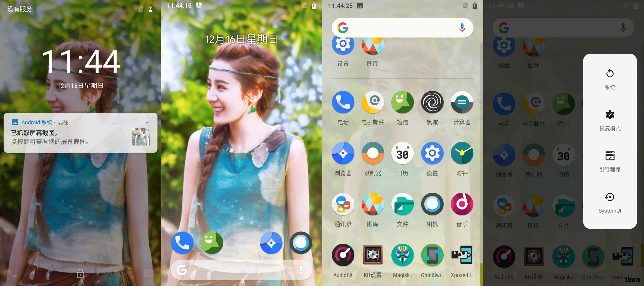The height and width of the screenshot is (286, 644).
Task: Tap the screenshot thumbnail in the notification
Action: (x=141, y=137)
